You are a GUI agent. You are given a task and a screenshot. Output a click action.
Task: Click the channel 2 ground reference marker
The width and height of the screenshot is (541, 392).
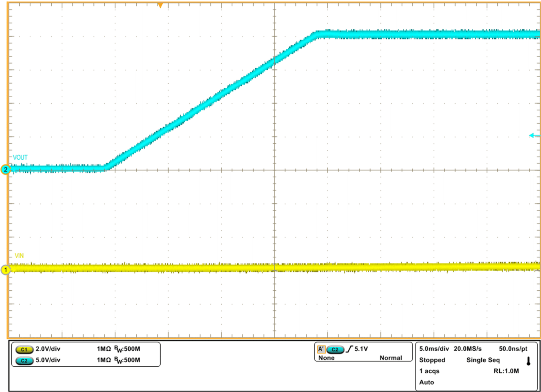tap(6, 169)
